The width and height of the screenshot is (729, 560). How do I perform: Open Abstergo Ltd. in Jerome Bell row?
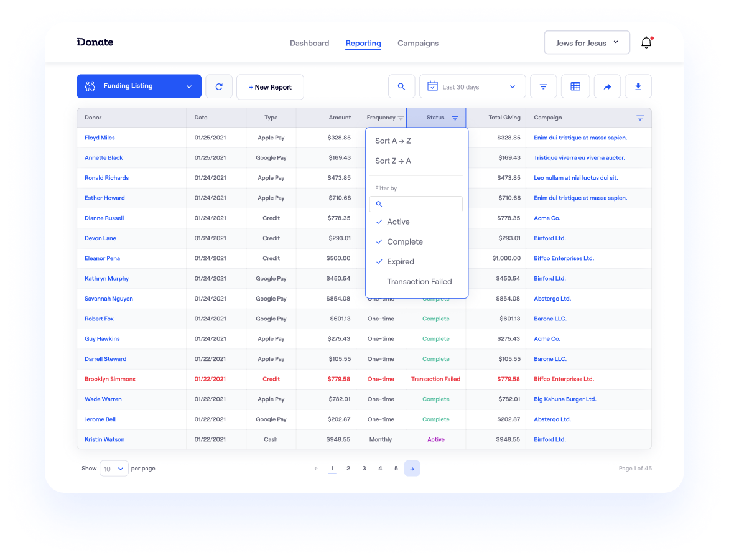click(x=552, y=419)
